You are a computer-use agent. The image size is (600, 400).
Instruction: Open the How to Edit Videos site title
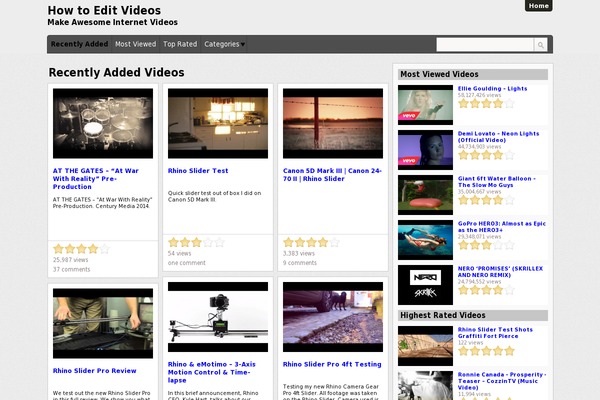(104, 10)
